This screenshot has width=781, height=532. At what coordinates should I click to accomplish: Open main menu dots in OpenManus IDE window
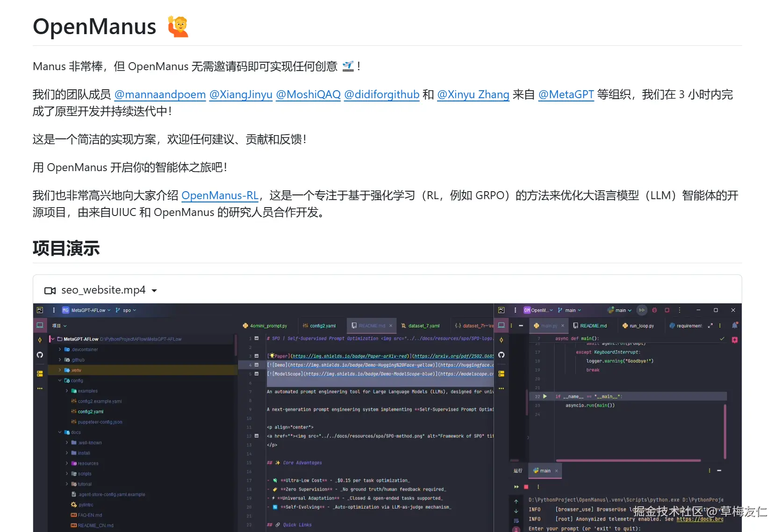pos(515,310)
